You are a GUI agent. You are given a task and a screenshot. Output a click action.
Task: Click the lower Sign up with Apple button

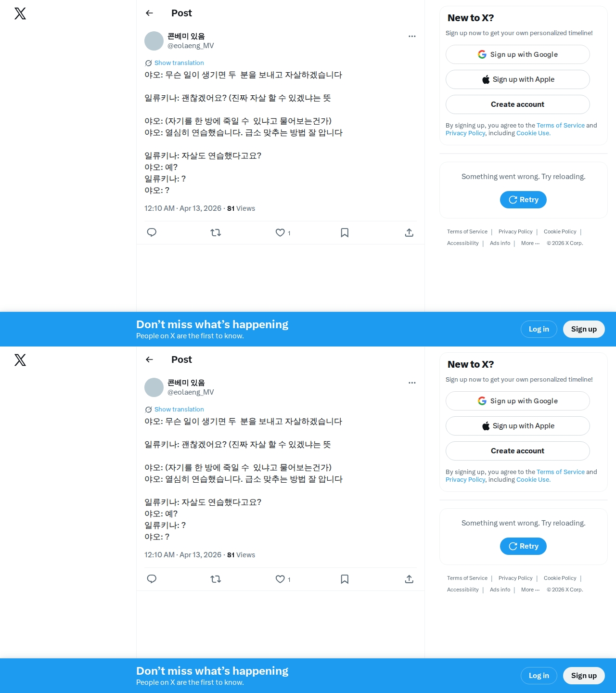(x=518, y=426)
